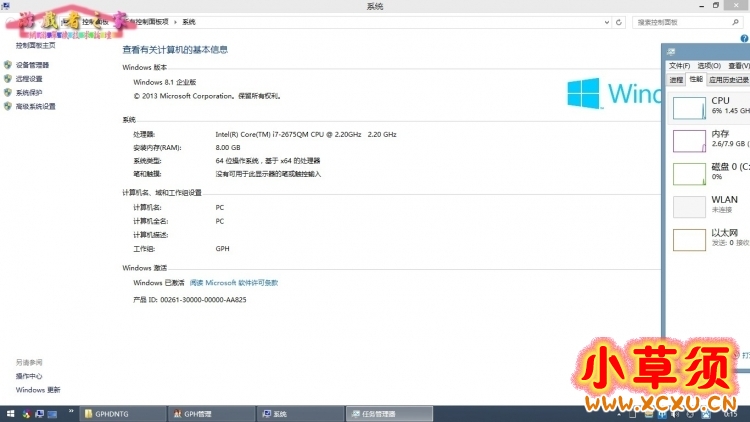The image size is (750, 422).
Task: Switch to 进程 tab in Task Manager
Action: [x=676, y=80]
